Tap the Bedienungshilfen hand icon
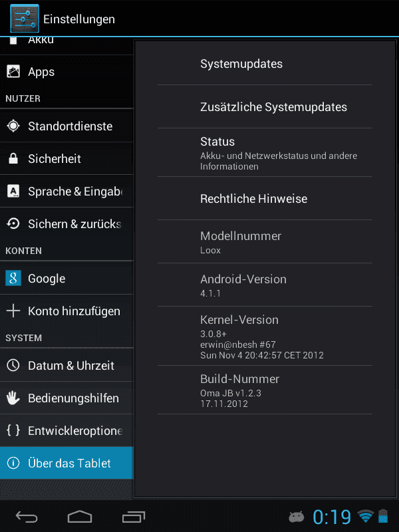 point(13,398)
